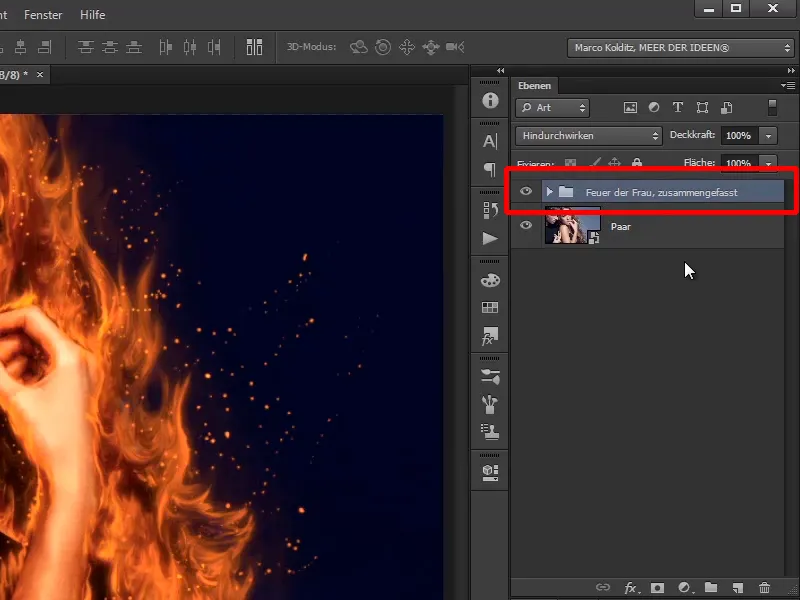Maximize the Photoshop window
This screenshot has height=600, width=800.
click(x=736, y=8)
